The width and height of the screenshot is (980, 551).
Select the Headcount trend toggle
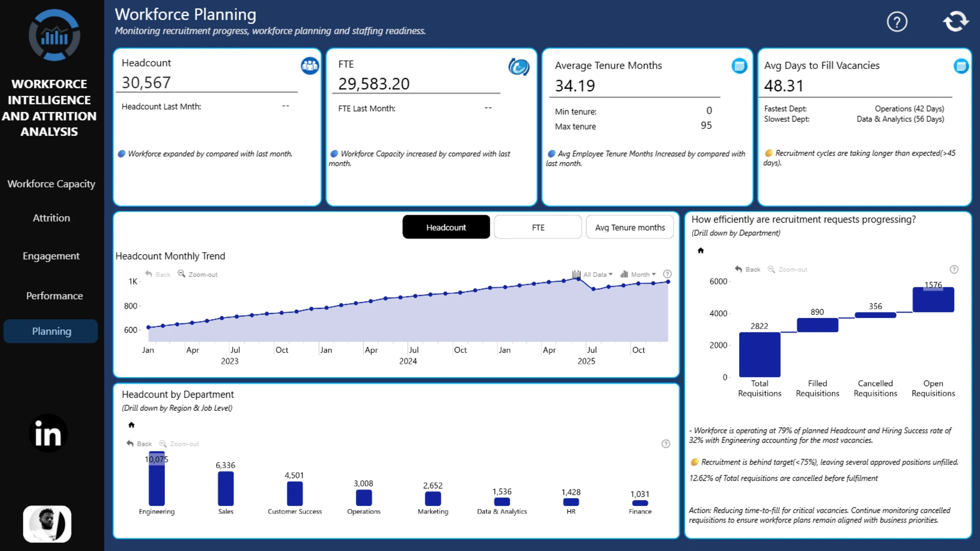coord(446,227)
